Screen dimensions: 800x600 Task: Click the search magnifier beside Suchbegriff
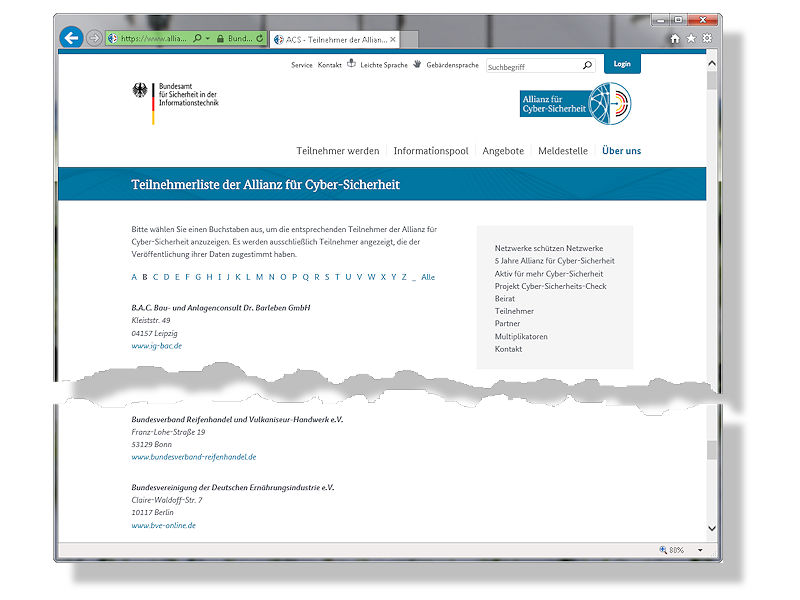(587, 65)
